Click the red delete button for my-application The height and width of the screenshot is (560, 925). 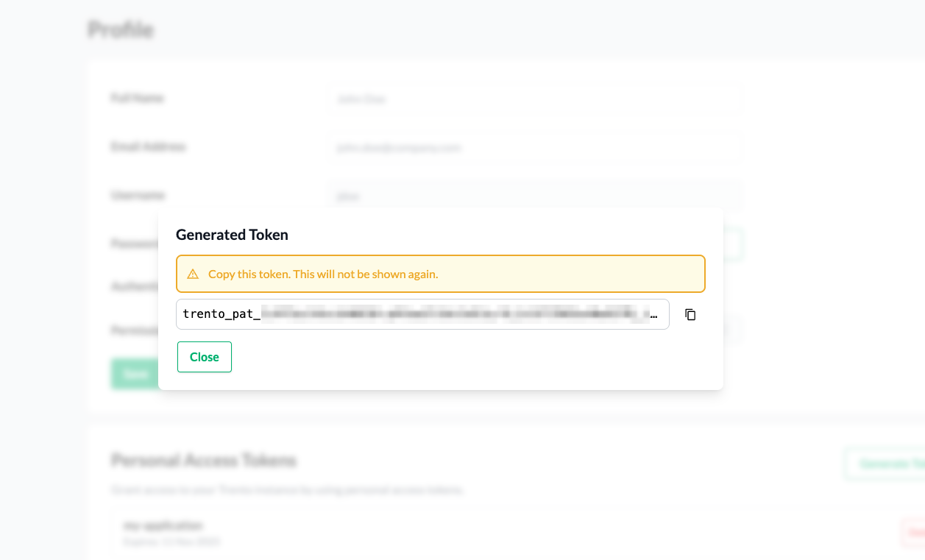[x=913, y=532]
